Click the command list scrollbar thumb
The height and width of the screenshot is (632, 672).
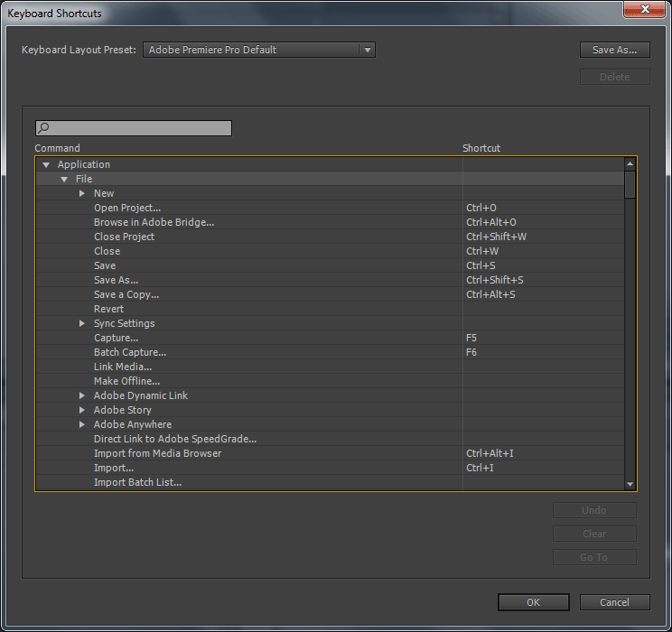tap(630, 185)
